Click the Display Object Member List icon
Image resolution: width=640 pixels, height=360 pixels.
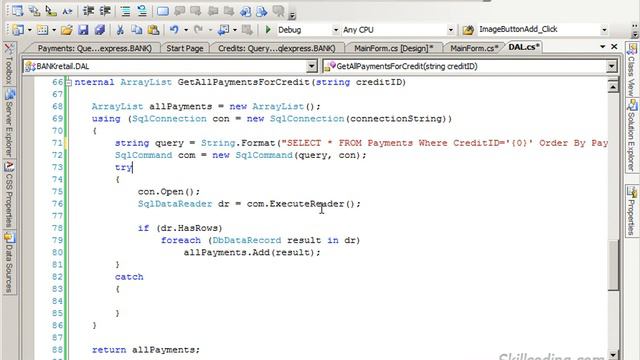pyautogui.click(x=18, y=11)
